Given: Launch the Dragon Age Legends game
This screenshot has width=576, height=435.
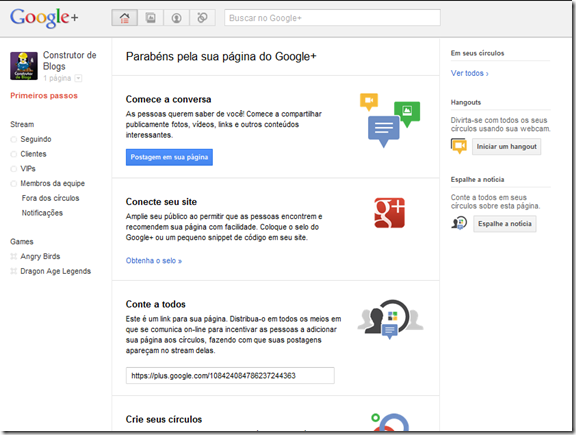Looking at the screenshot, I should 55,271.
